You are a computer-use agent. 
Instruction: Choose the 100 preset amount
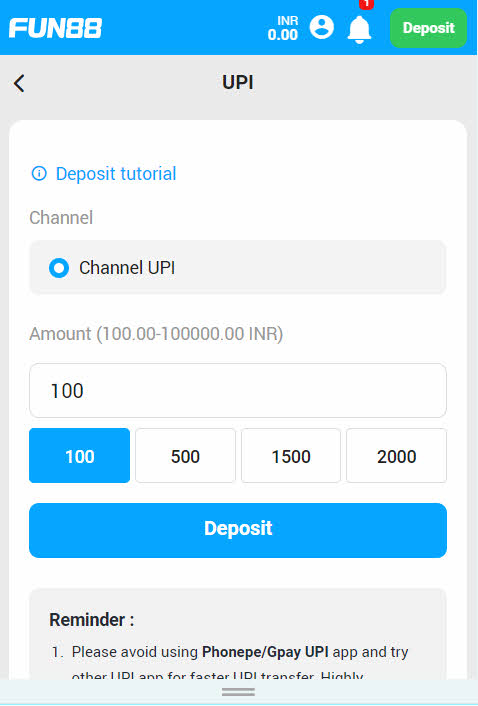click(x=80, y=456)
